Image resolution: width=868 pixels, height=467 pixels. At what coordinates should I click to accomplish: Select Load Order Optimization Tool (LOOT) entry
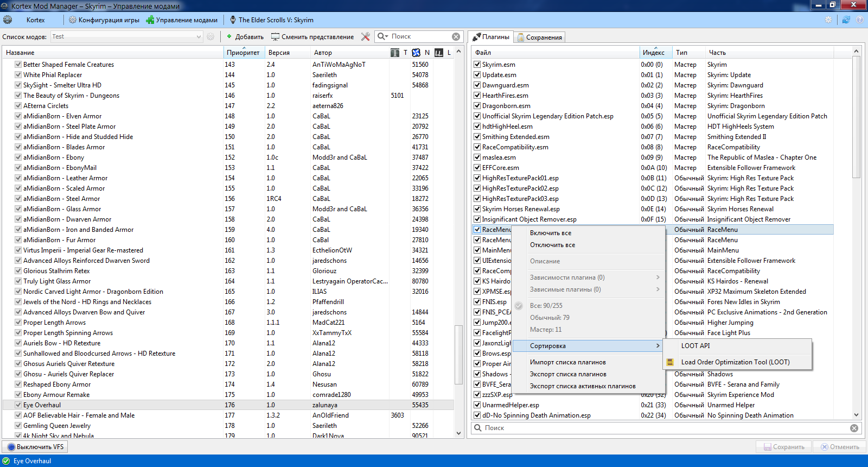735,362
